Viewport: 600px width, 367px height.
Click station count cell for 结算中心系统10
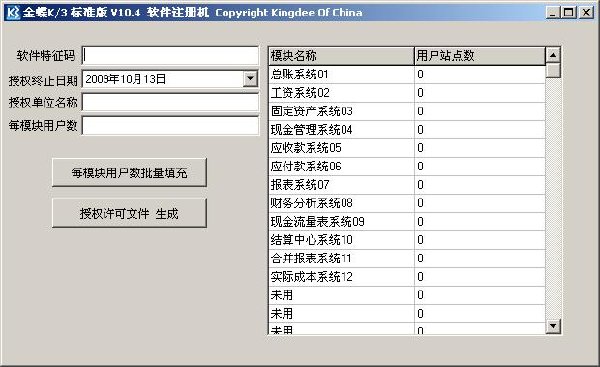(x=480, y=240)
